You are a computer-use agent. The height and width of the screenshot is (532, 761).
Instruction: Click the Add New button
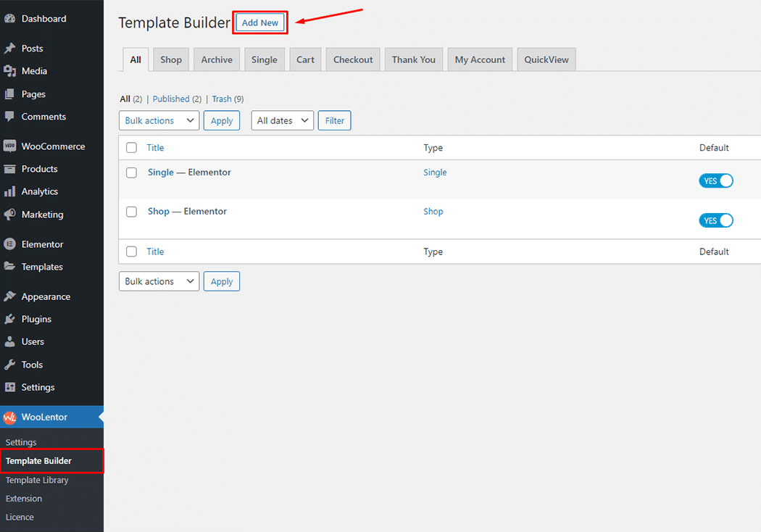pos(260,22)
